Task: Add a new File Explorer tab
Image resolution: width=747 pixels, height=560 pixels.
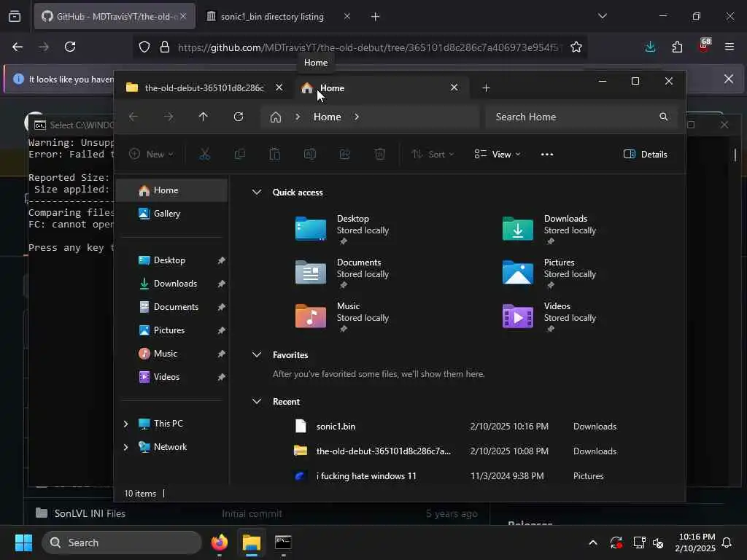Action: click(486, 87)
